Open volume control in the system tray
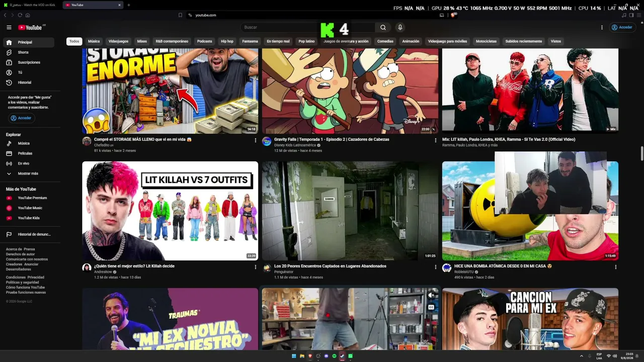644x362 pixels. 614,356
